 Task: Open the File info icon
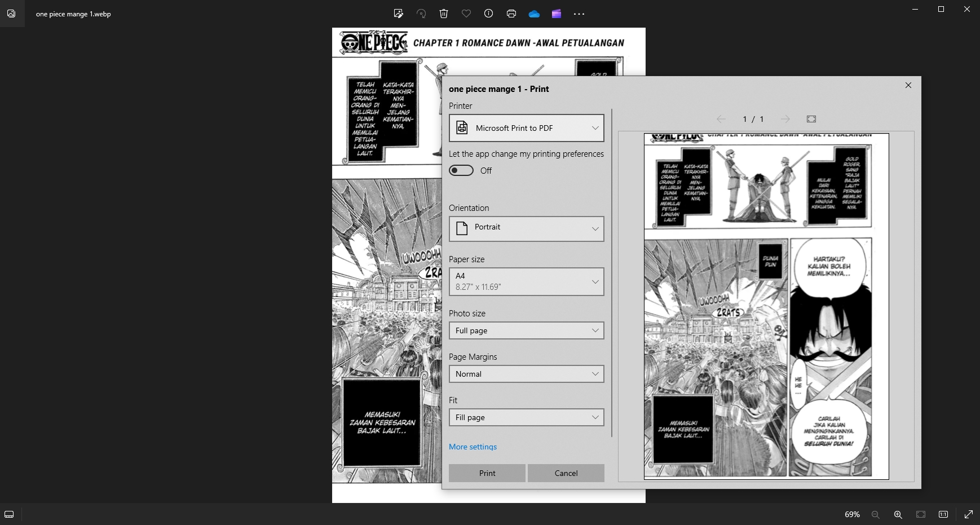pos(489,14)
